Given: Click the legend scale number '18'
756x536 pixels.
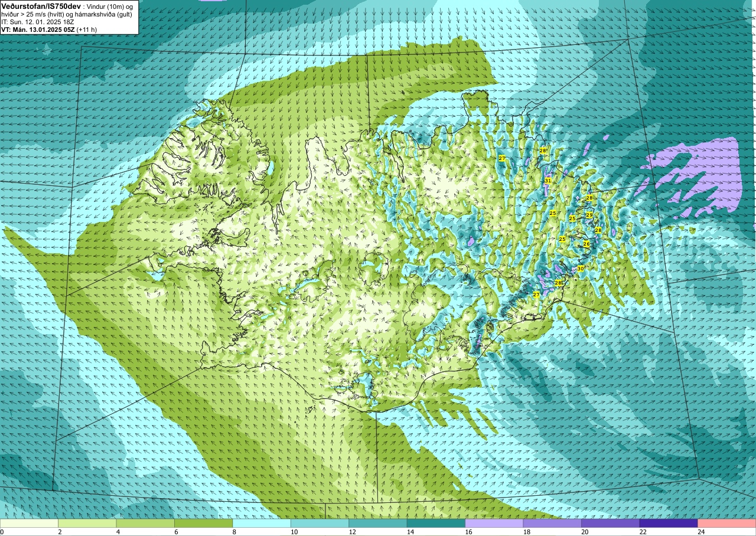Looking at the screenshot, I should tap(527, 532).
